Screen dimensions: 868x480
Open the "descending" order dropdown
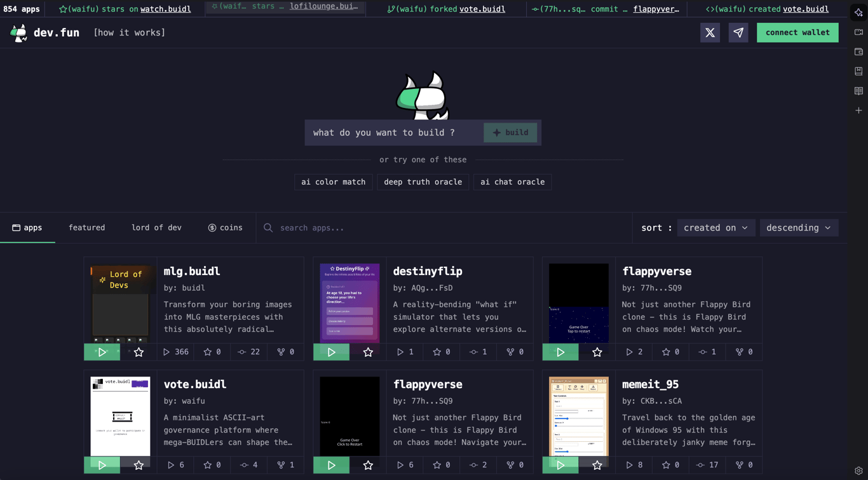pos(799,228)
